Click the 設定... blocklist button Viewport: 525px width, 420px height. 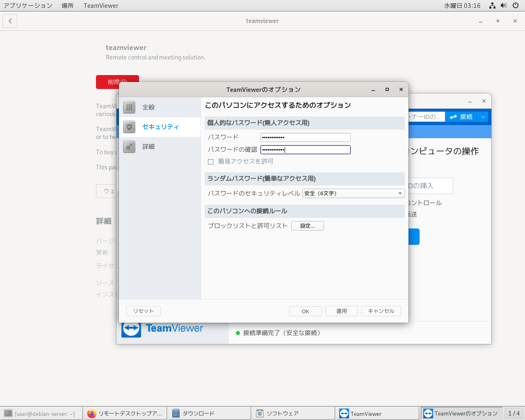[x=307, y=226]
